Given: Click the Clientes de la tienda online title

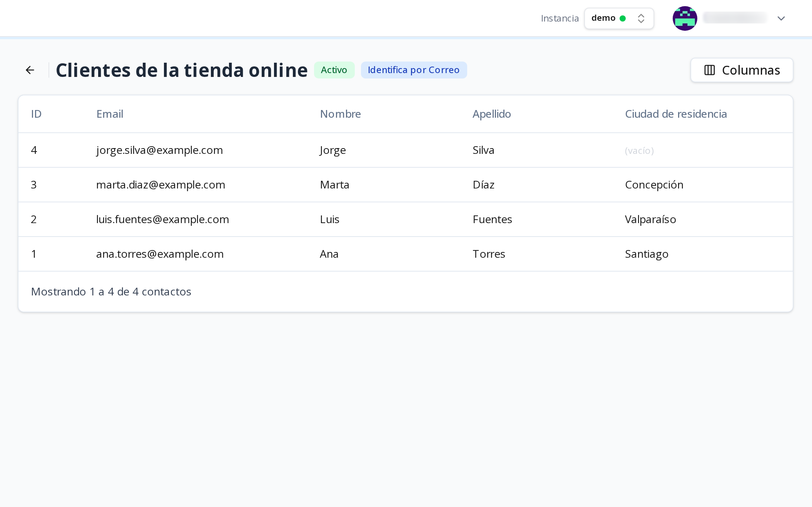Looking at the screenshot, I should click(182, 70).
